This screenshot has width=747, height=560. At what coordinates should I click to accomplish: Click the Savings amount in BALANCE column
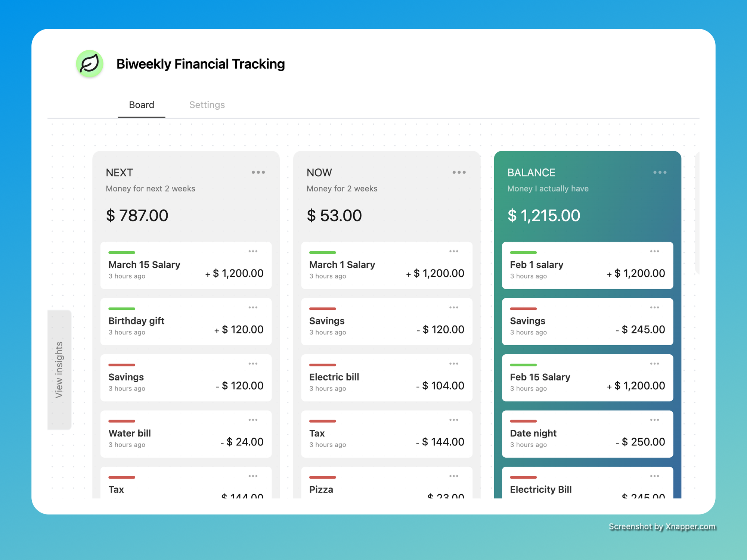640,330
